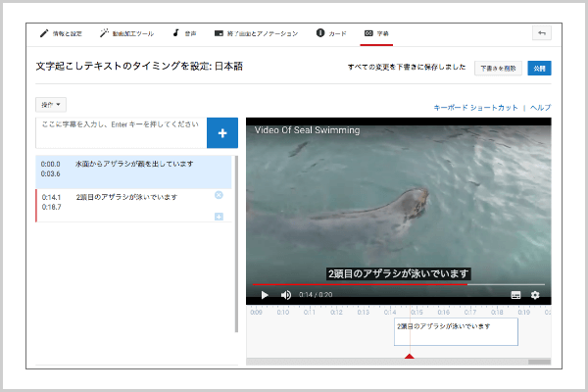The width and height of the screenshot is (588, 392).
Task: Insert subtitle after the 0:14.1 row
Action: click(219, 217)
